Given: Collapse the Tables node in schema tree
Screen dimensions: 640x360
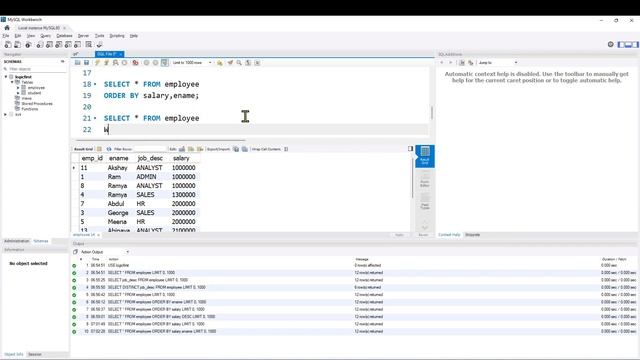Looking at the screenshot, I should pos(12,82).
